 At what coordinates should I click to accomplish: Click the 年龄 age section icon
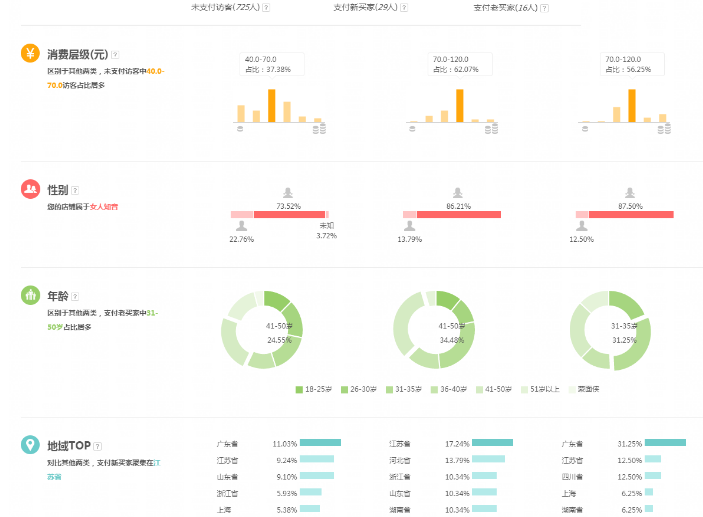click(30, 296)
